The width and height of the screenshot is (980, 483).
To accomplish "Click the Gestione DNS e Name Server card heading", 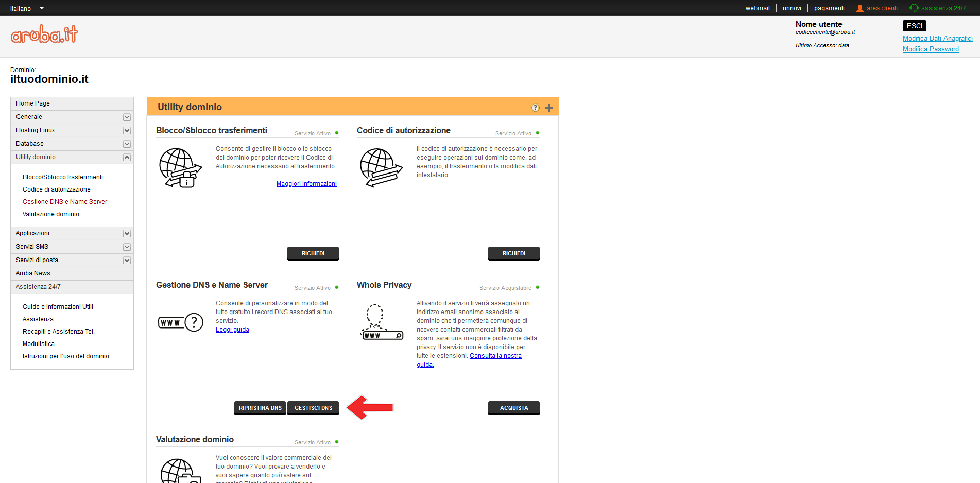I will (212, 285).
